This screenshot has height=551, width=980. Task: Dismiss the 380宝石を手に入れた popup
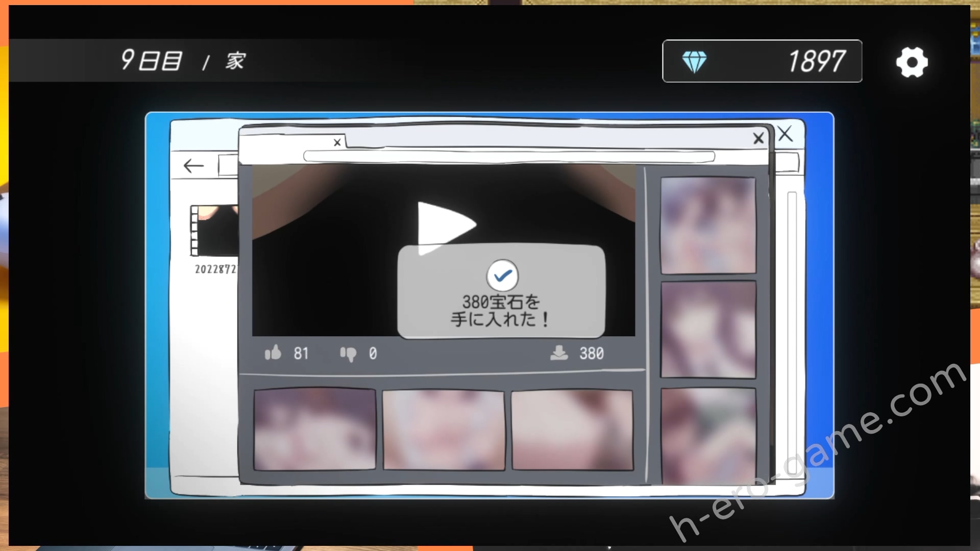(x=501, y=311)
